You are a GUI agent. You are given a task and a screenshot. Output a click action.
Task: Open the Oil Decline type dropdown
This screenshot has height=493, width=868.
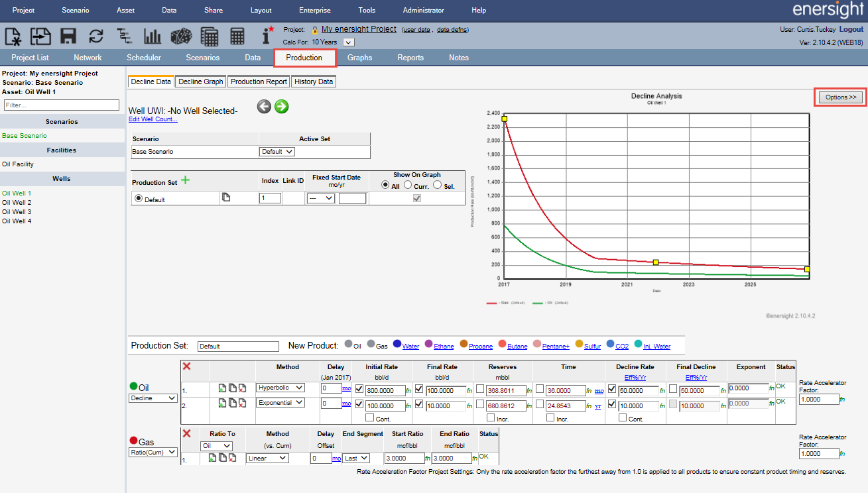pos(153,398)
